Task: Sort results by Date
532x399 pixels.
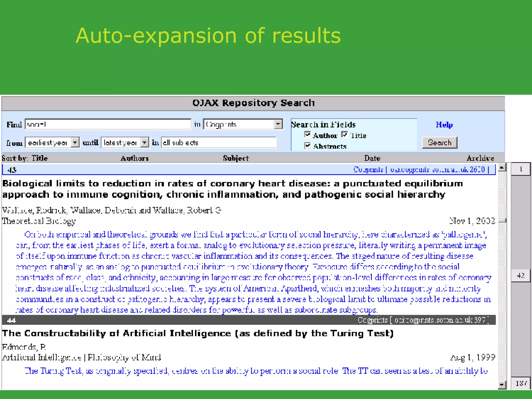Action: [372, 158]
